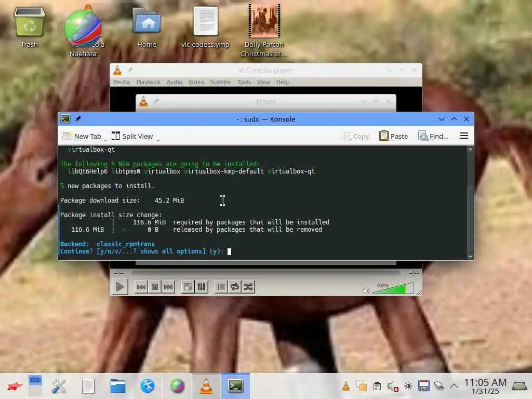This screenshot has height=399, width=532.
Task: Click VLC previous track button
Action: pyautogui.click(x=141, y=287)
